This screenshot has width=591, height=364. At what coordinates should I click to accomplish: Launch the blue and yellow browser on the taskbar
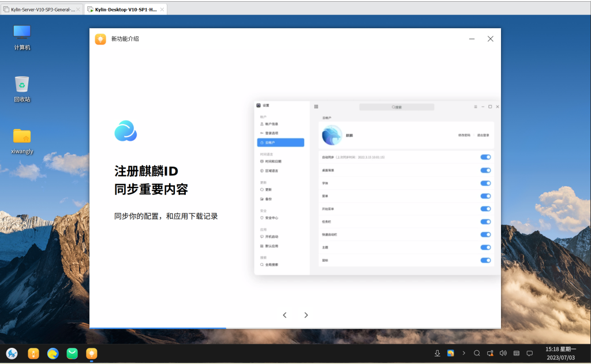coord(53,354)
